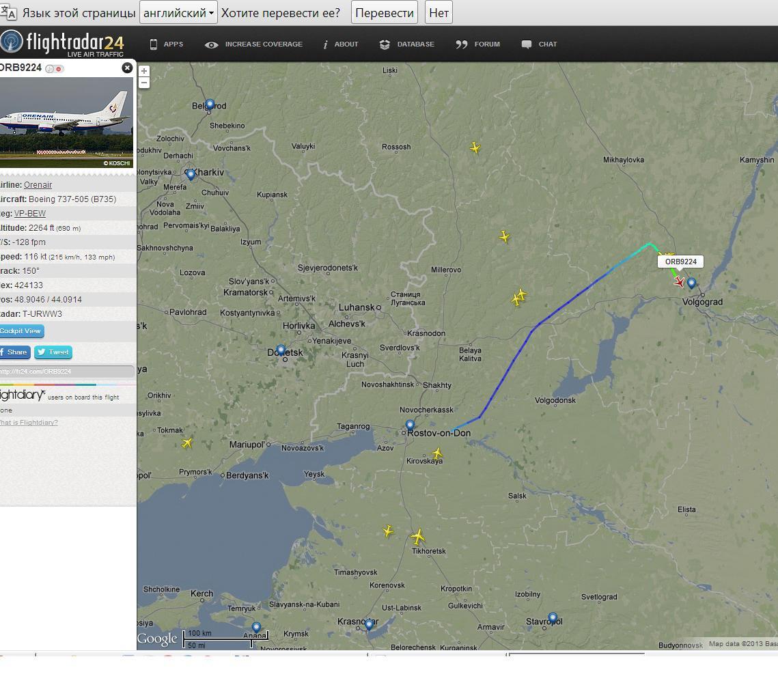This screenshot has height=700, width=778.
Task: Select the Volgograd airport pin
Action: [691, 283]
